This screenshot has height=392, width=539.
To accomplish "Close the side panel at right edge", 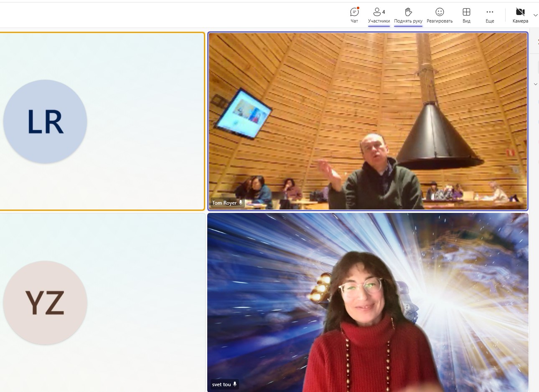I will point(537,42).
